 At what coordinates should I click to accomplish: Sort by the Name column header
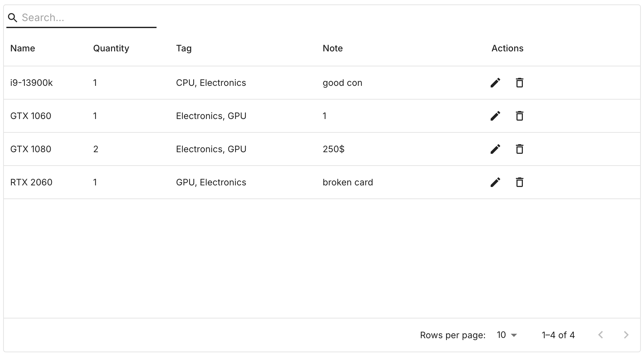(23, 48)
